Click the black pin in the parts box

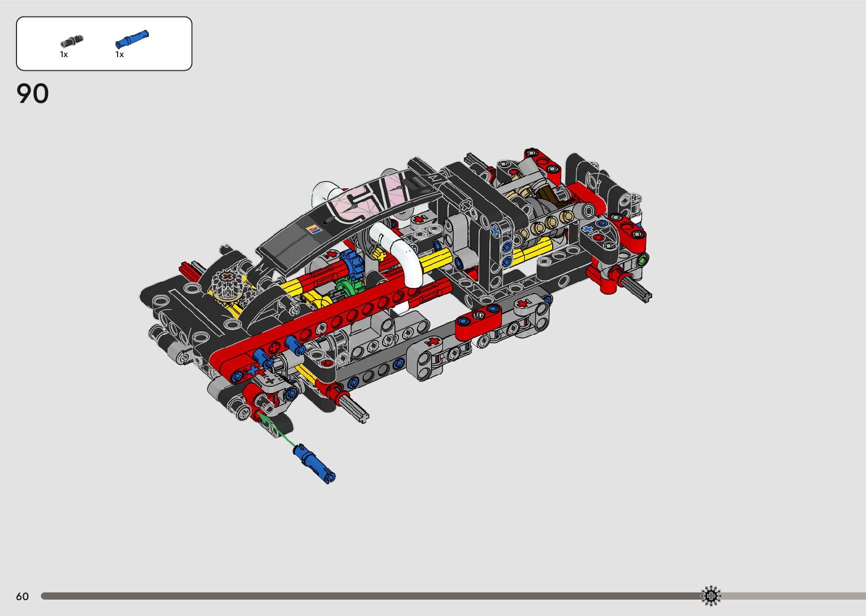click(72, 41)
